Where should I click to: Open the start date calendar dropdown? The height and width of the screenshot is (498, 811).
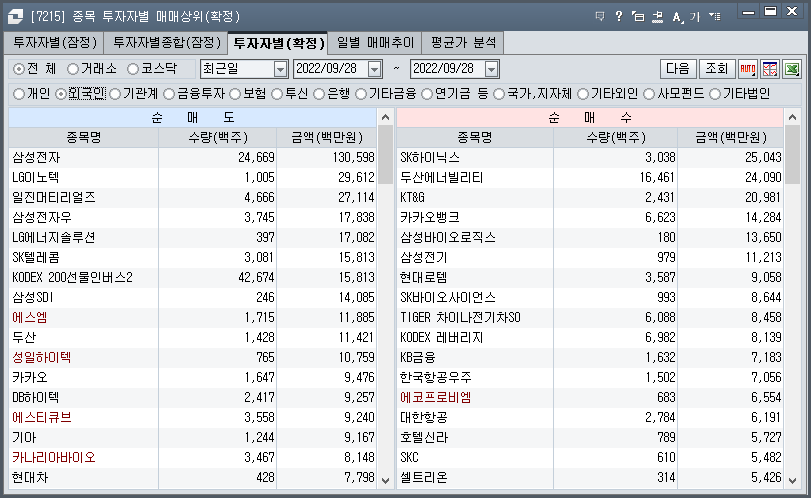click(x=375, y=69)
